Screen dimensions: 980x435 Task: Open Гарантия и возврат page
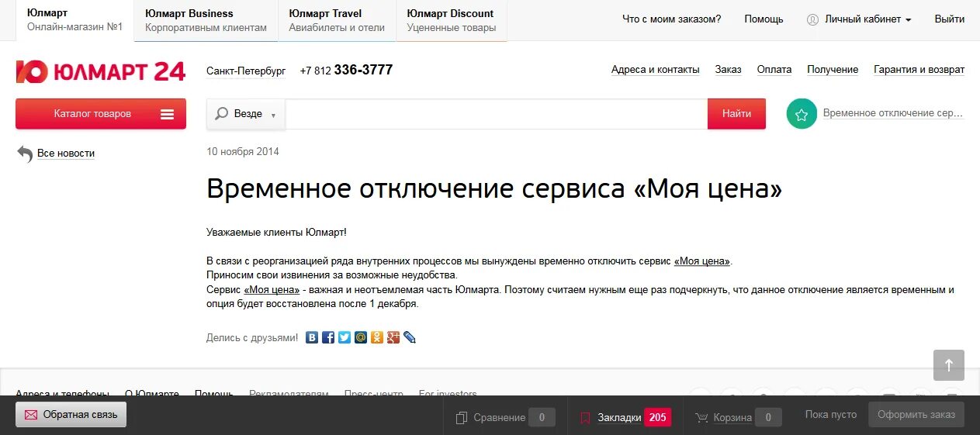pyautogui.click(x=919, y=70)
